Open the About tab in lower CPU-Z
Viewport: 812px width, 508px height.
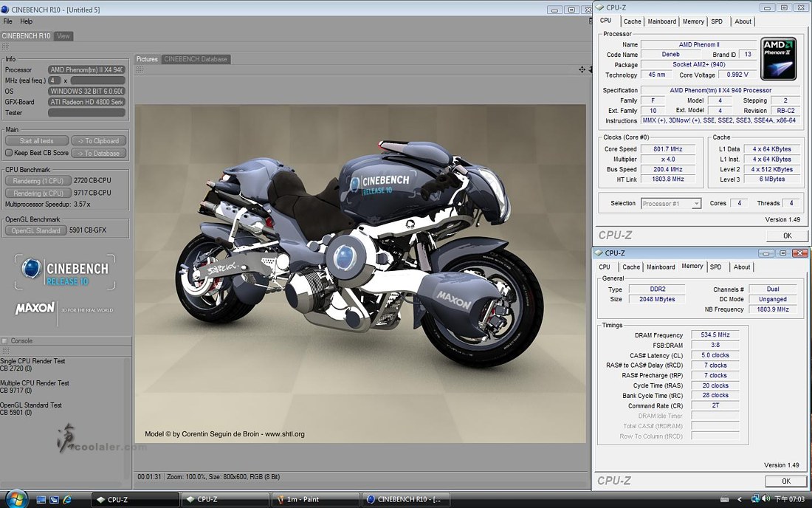coord(742,267)
